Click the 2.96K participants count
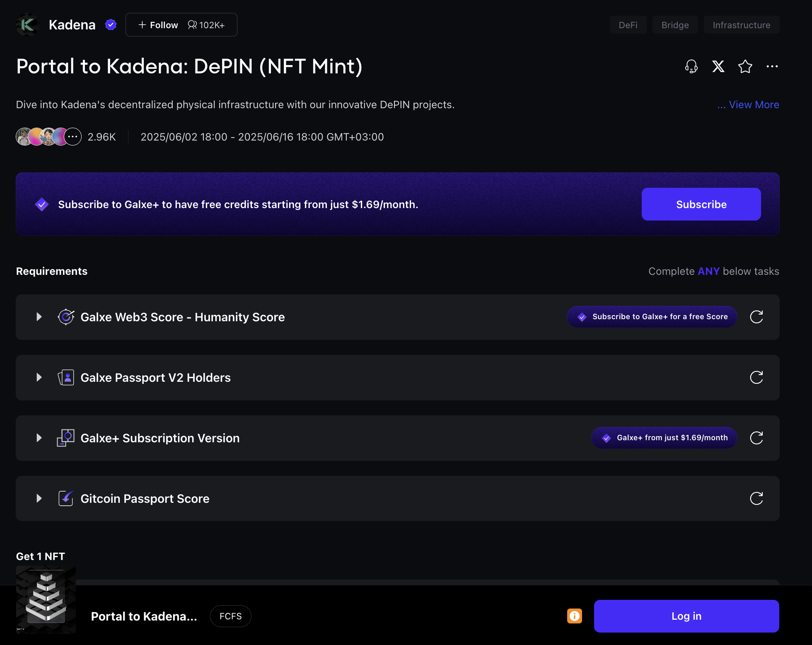Image resolution: width=812 pixels, height=645 pixels. click(102, 137)
